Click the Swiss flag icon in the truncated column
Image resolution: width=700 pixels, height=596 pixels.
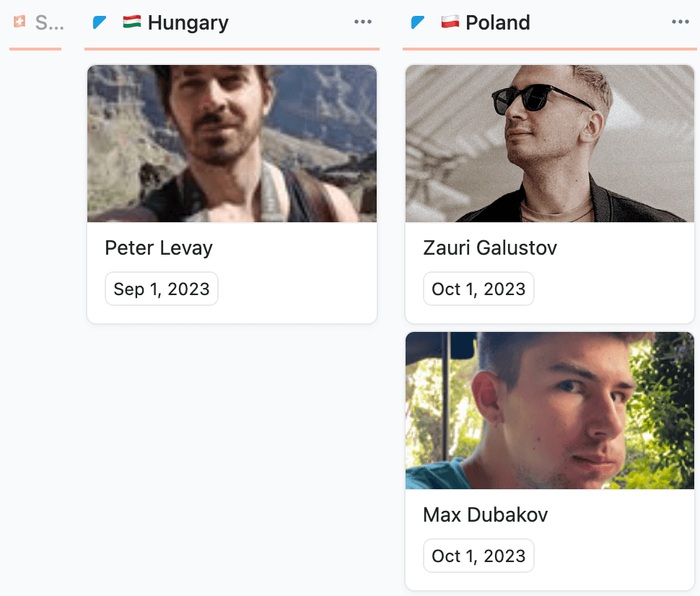[19, 22]
